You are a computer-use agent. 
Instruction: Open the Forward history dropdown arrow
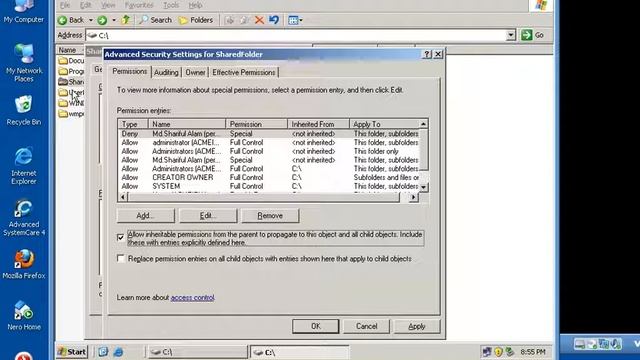click(113, 20)
